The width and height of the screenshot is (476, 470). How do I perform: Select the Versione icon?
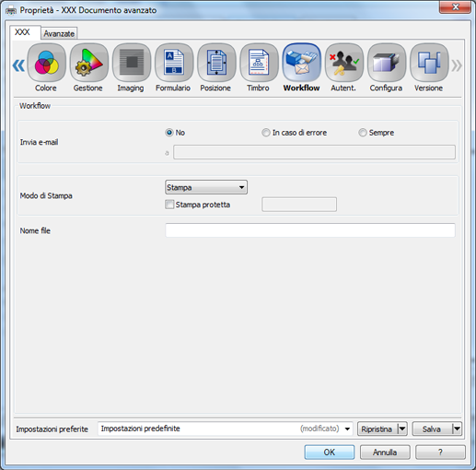429,63
